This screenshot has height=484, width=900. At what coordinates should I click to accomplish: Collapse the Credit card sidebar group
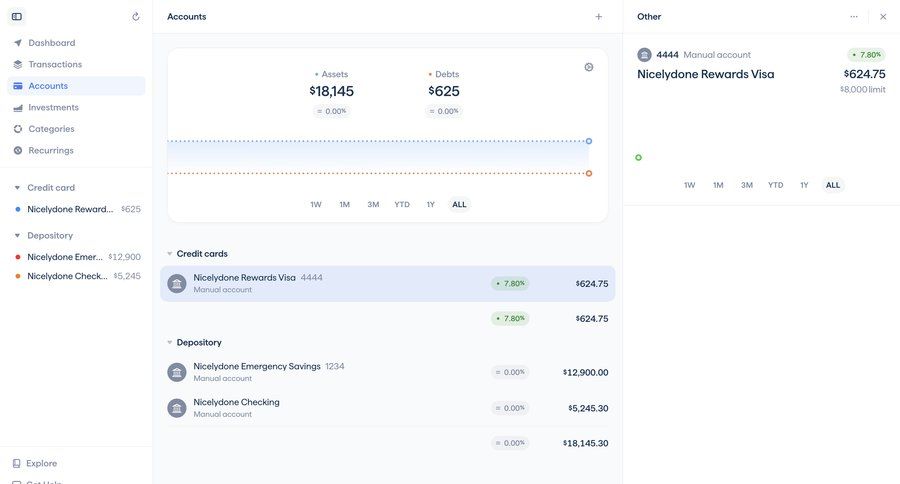(x=17, y=188)
